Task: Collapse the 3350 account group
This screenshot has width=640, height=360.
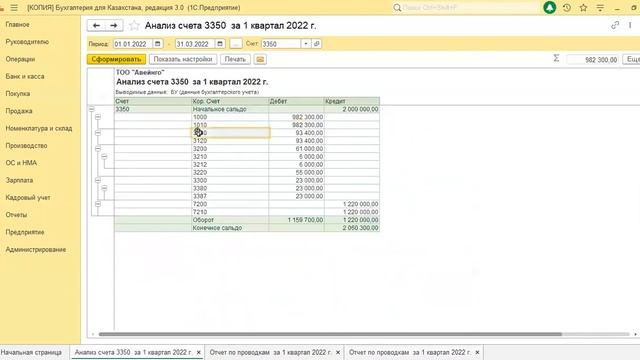Action: pyautogui.click(x=91, y=109)
